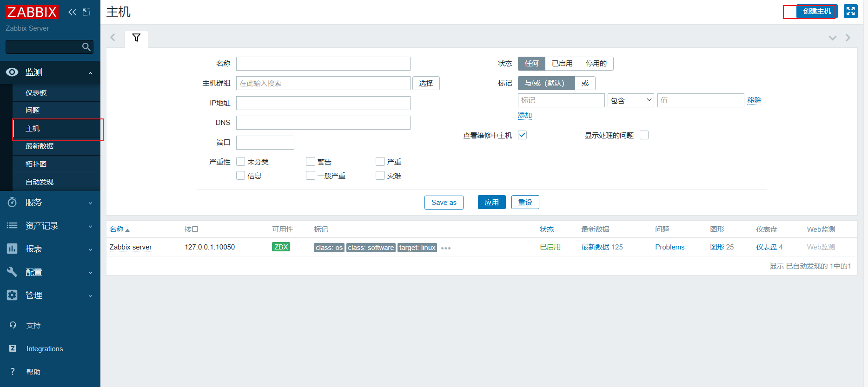The image size is (868, 387).
Task: Check the 未分类 severity checkbox
Action: [241, 162]
